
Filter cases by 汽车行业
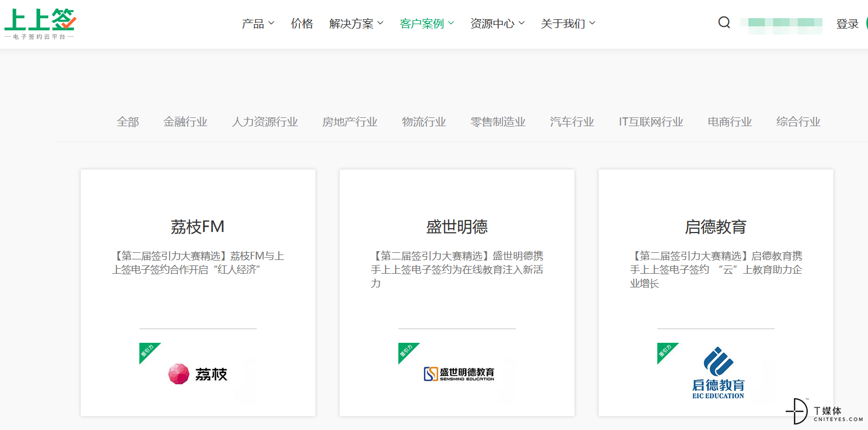point(572,122)
